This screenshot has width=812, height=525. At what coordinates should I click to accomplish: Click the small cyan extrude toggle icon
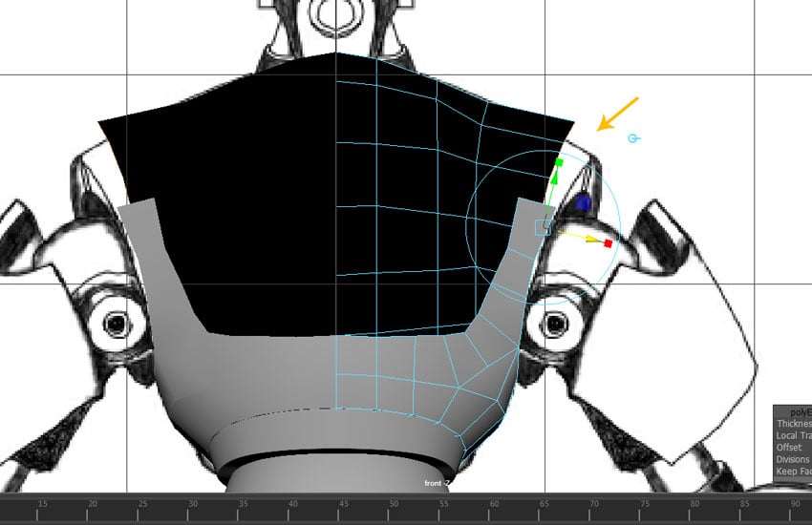[633, 138]
